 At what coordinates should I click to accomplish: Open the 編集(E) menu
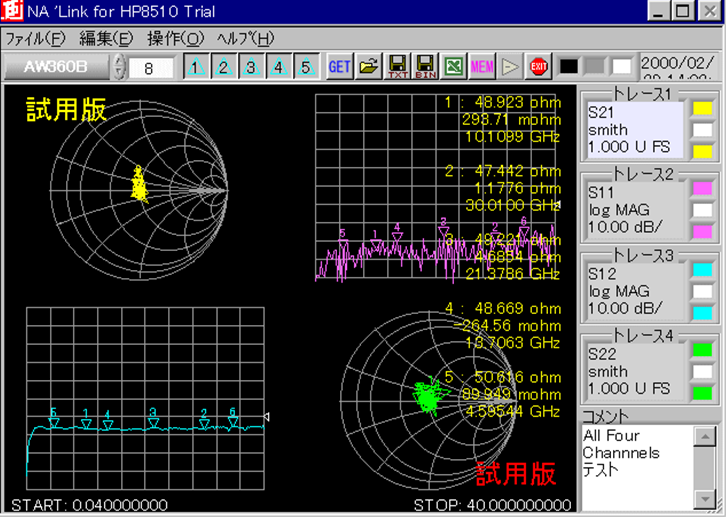click(x=106, y=38)
